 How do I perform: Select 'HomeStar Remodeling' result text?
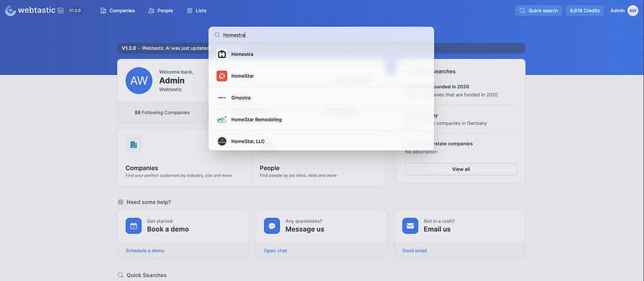256,120
